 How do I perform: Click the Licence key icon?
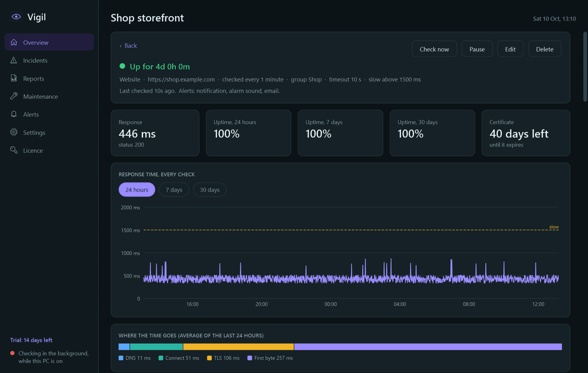(14, 150)
